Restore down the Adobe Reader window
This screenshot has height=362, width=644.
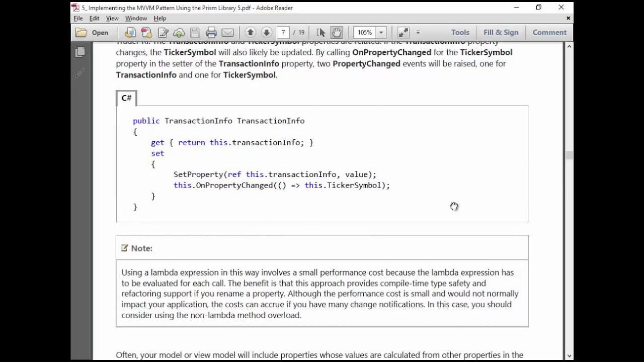pyautogui.click(x=539, y=8)
